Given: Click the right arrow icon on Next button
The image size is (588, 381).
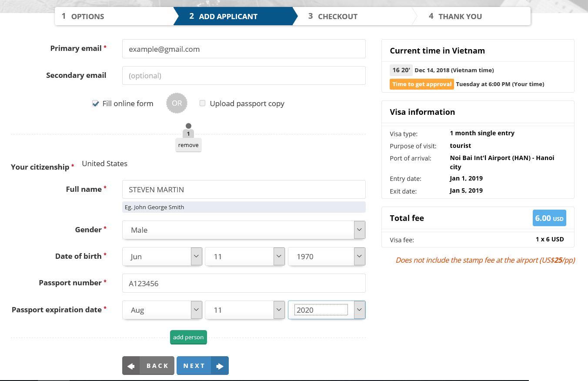Looking at the screenshot, I should (220, 366).
